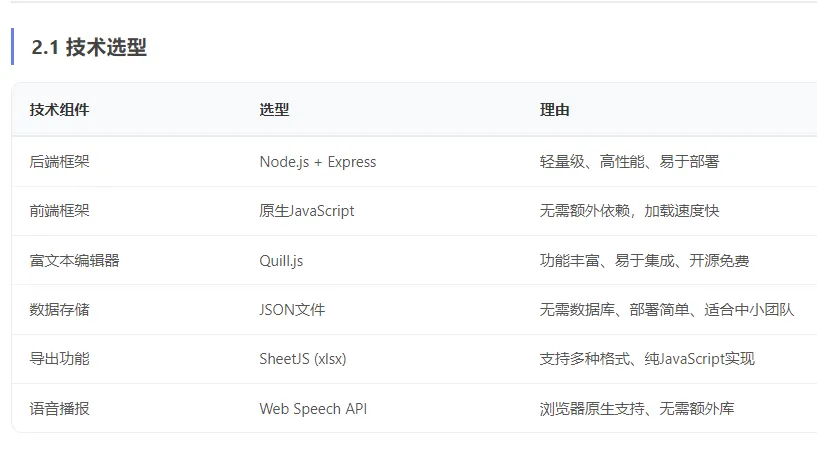This screenshot has width=817, height=455.
Task: Click 无需额外依赖，加载速度快 text
Action: [x=629, y=211]
